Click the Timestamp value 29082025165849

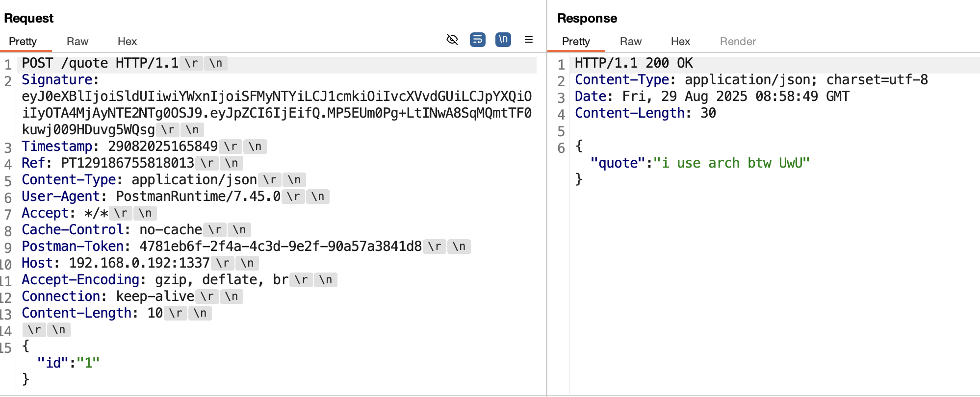(x=162, y=147)
